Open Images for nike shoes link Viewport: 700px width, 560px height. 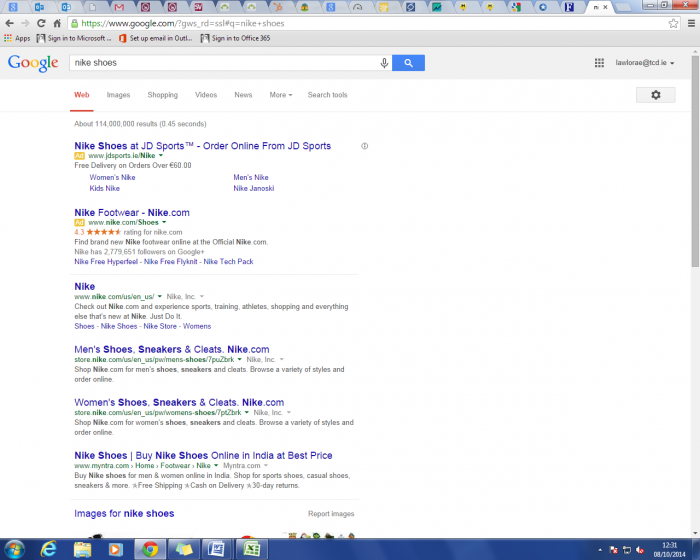(124, 514)
